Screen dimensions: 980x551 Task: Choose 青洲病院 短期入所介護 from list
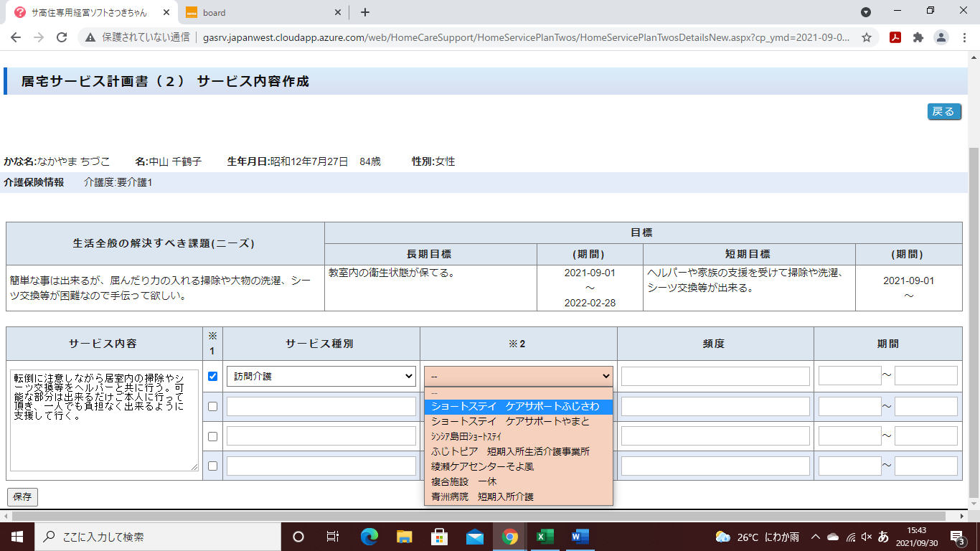point(482,496)
